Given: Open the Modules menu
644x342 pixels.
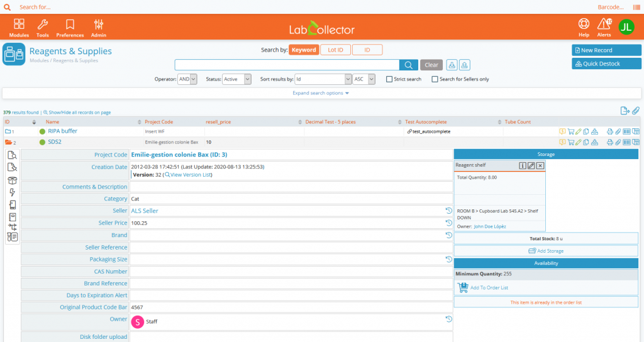Looking at the screenshot, I should (19, 28).
